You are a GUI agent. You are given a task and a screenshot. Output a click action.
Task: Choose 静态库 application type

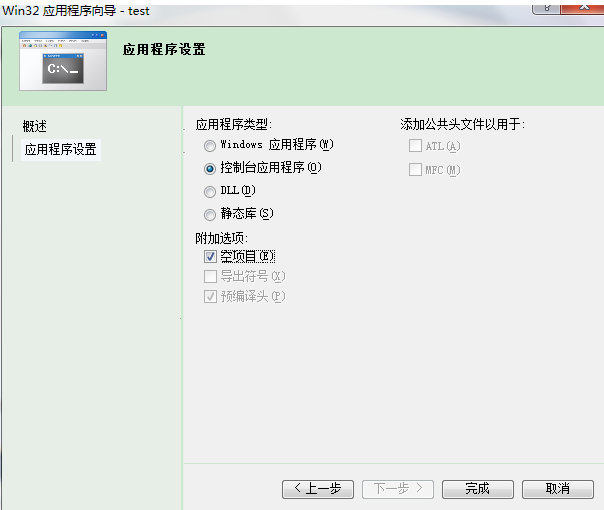point(210,215)
